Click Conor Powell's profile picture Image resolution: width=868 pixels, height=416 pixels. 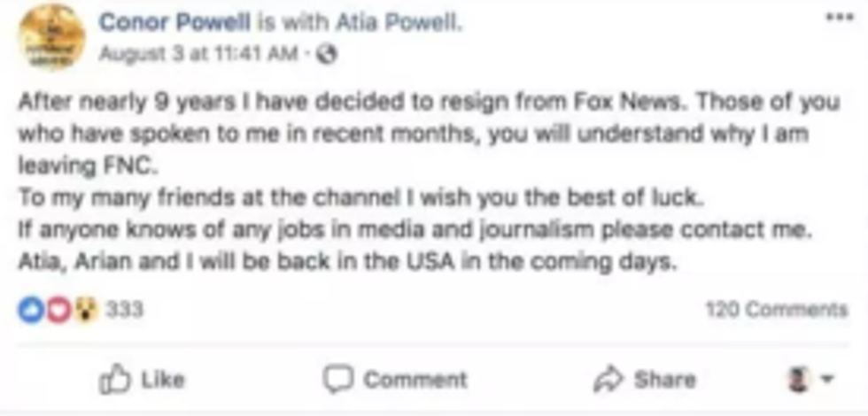(x=52, y=37)
